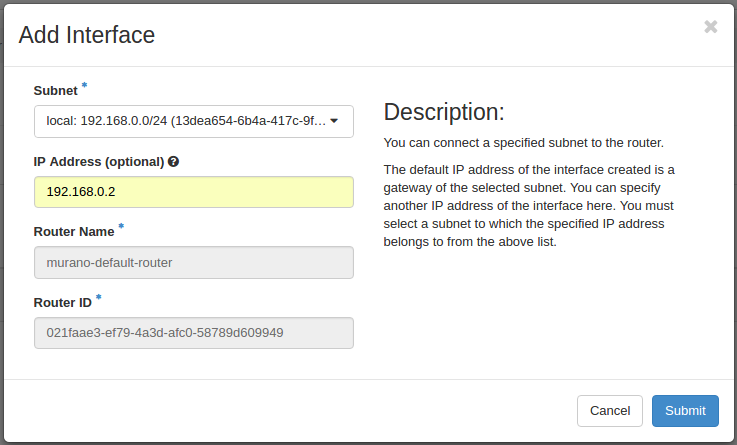This screenshot has height=445, width=737.
Task: Click the IP Address help question-mark icon
Action: [x=173, y=161]
